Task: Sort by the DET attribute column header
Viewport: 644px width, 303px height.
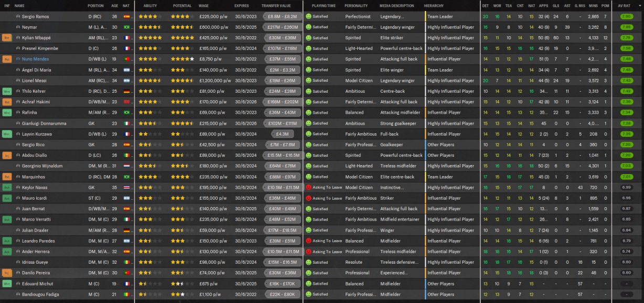Action: pyautogui.click(x=485, y=6)
